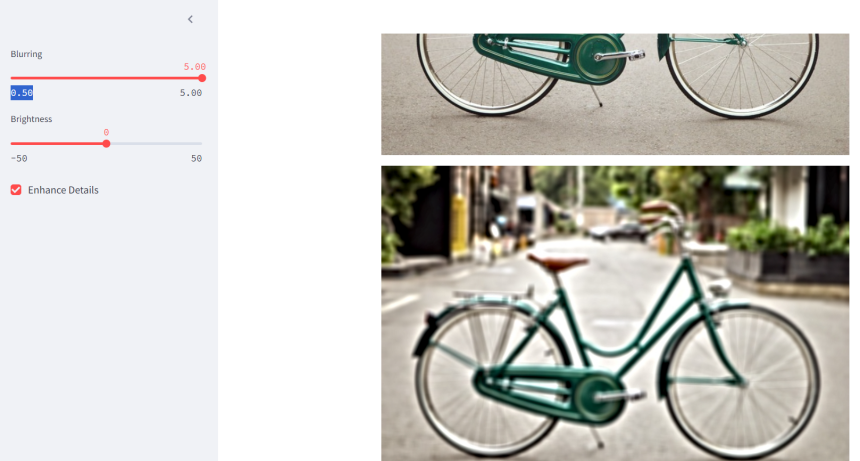Click the filled left part of the Brightness track
Screen dimensions: 860x461
pyautogui.click(x=56, y=144)
